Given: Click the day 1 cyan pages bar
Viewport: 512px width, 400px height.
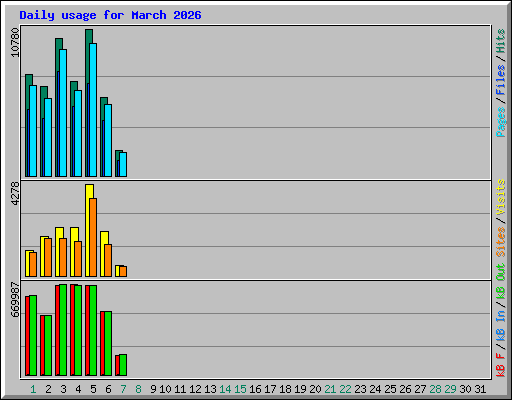Looking at the screenshot, I should tap(33, 131).
